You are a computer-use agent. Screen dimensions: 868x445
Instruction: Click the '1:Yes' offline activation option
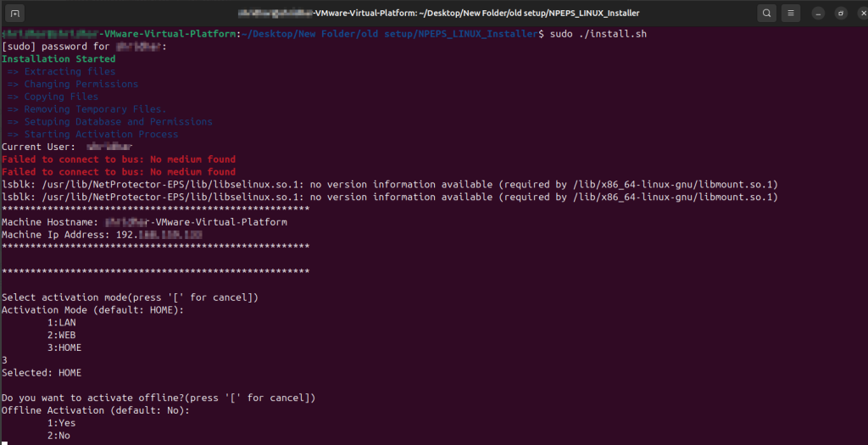pyautogui.click(x=61, y=422)
